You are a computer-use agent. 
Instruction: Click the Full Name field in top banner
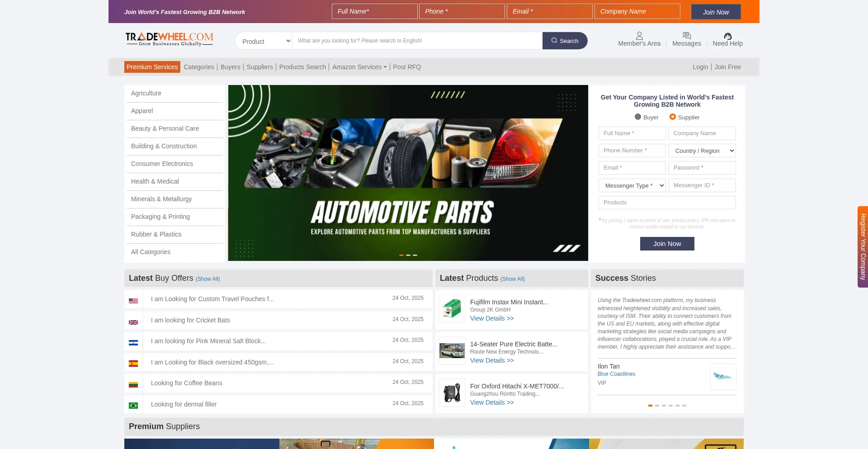click(374, 11)
